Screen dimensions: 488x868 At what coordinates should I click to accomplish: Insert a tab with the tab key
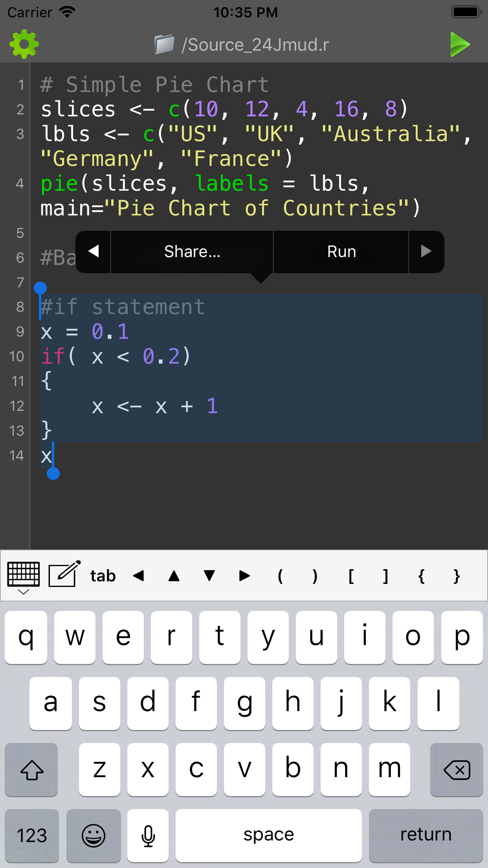tap(103, 576)
